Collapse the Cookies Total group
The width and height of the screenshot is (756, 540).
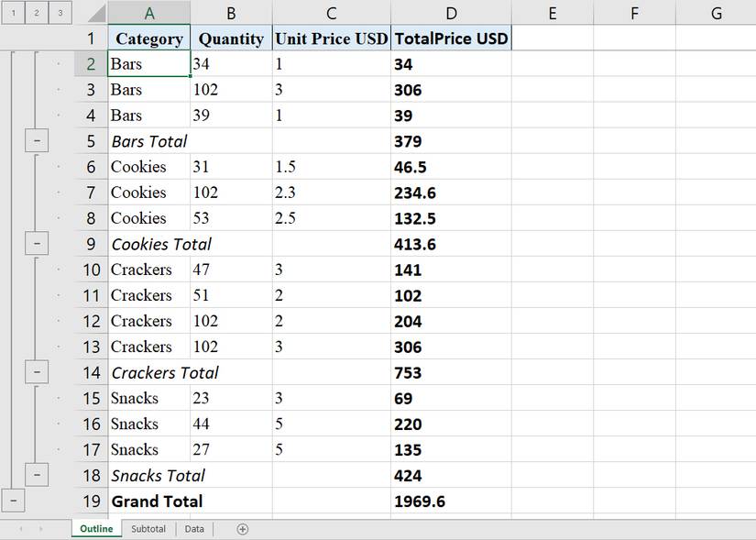point(37,244)
